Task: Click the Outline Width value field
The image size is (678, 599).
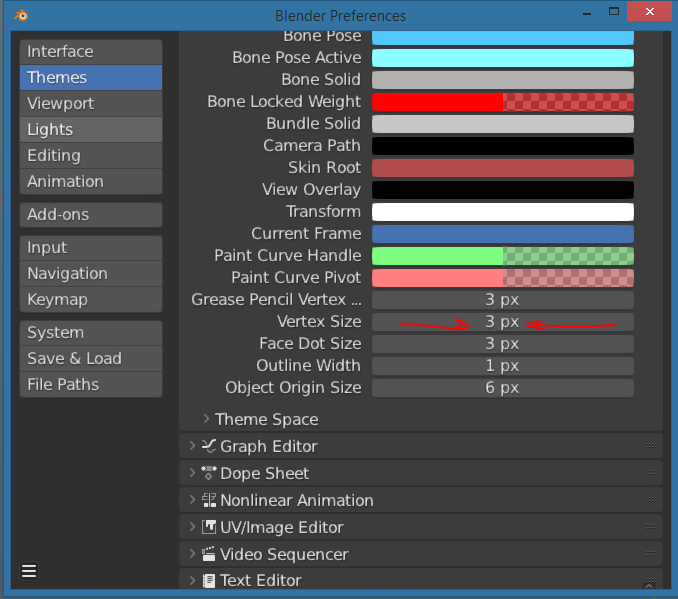Action: click(x=503, y=366)
